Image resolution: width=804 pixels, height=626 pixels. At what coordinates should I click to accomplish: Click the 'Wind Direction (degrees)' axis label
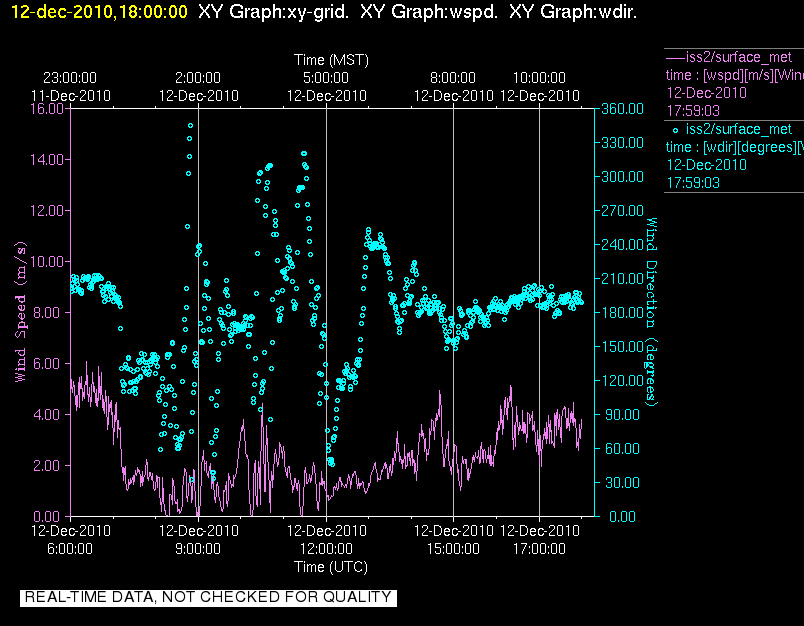pos(651,312)
